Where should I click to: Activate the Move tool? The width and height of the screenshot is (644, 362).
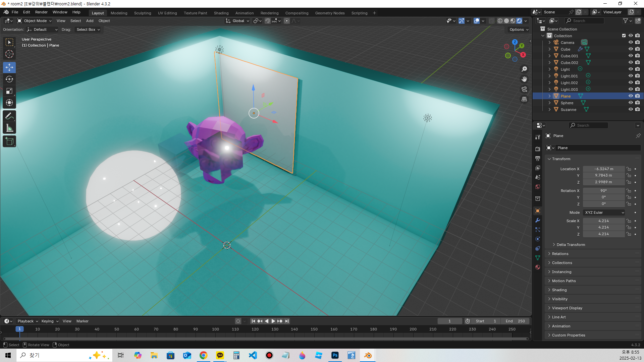9,67
